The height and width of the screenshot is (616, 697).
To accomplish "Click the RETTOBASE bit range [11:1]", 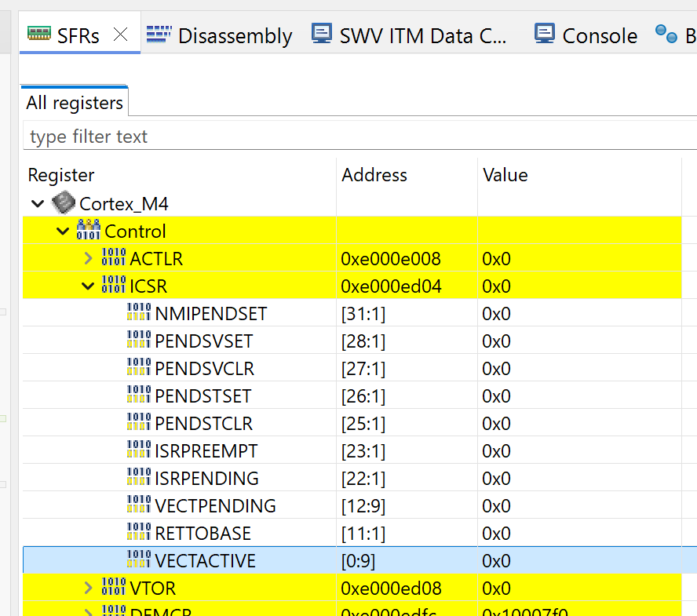I will coord(363,534).
